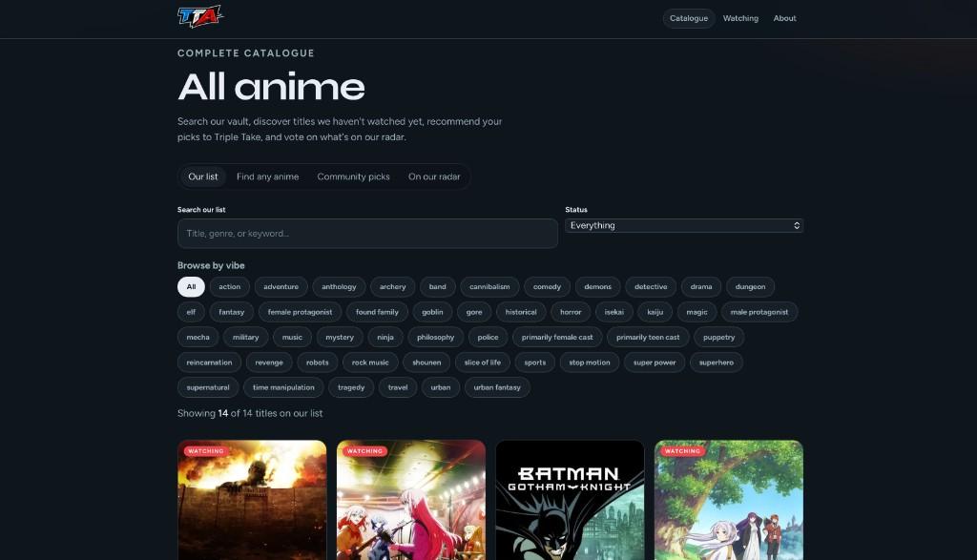Toggle the demons vibe tag
977x560 pixels.
[x=597, y=287]
